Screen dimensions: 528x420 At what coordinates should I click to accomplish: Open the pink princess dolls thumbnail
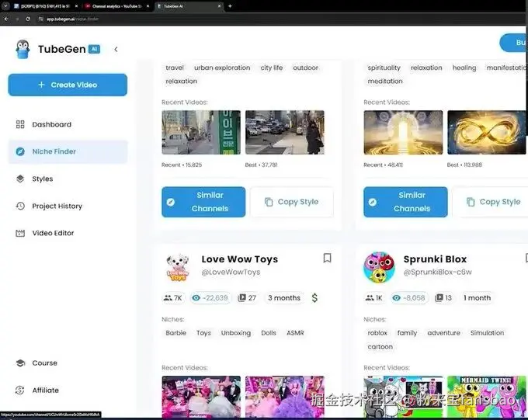click(x=285, y=397)
